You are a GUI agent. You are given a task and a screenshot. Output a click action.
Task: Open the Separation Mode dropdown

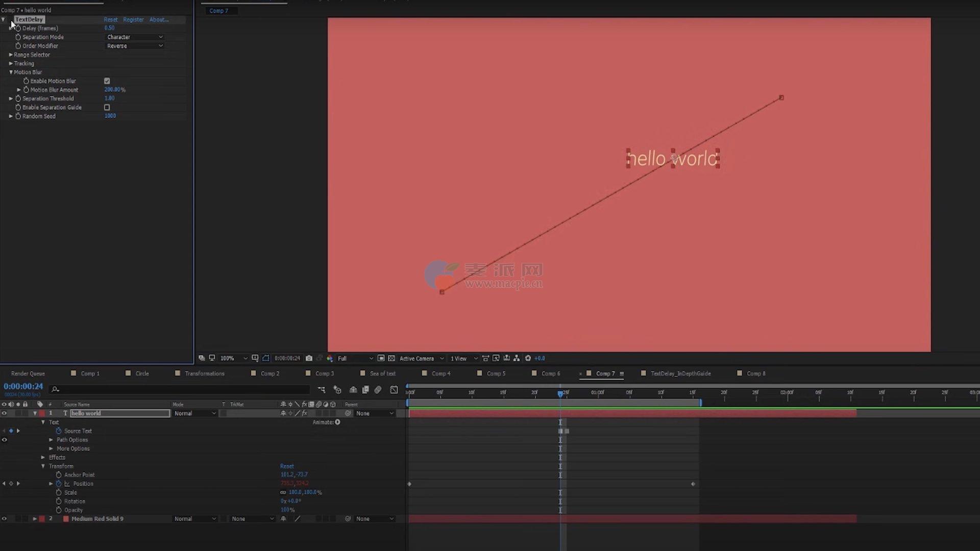point(135,37)
